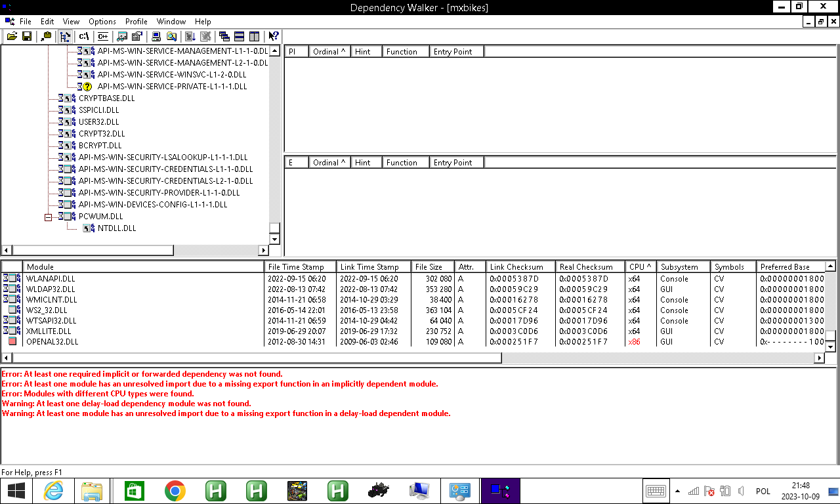840x504 pixels.
Task: Start profiling with the toolbar icon
Action: tap(190, 37)
